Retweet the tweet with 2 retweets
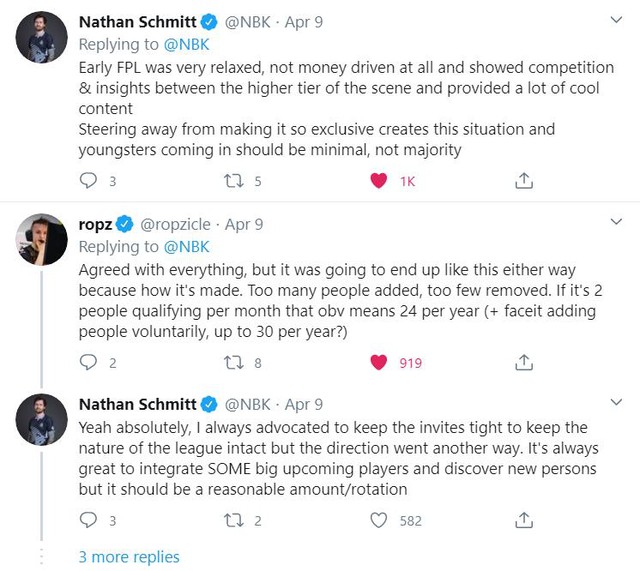Image resolution: width=640 pixels, height=571 pixels. tap(234, 520)
